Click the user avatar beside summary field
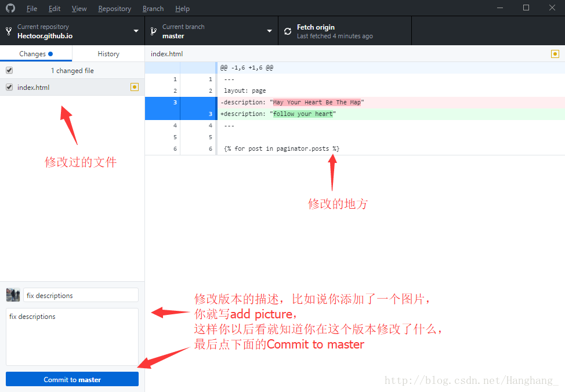The image size is (565, 392). [13, 295]
